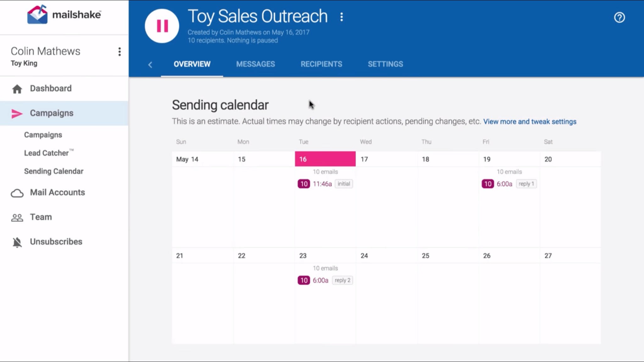Click View more and tweak settings link
The height and width of the screenshot is (362, 644).
530,121
